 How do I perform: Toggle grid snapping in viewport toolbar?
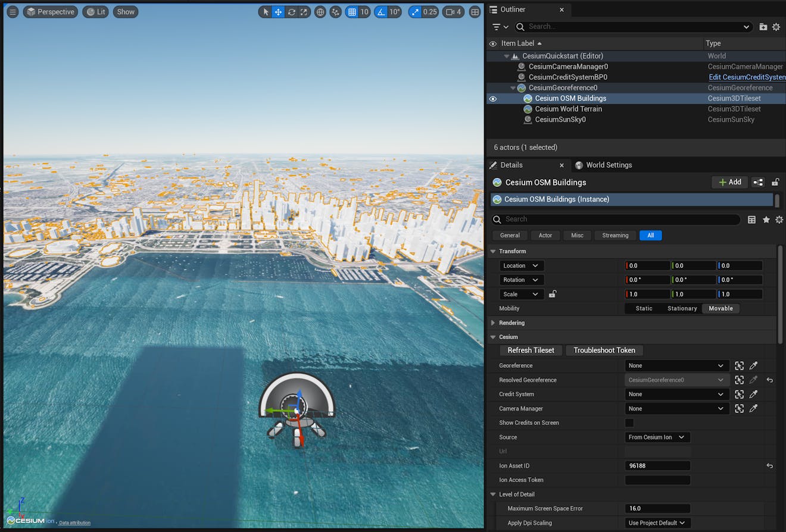pos(351,11)
